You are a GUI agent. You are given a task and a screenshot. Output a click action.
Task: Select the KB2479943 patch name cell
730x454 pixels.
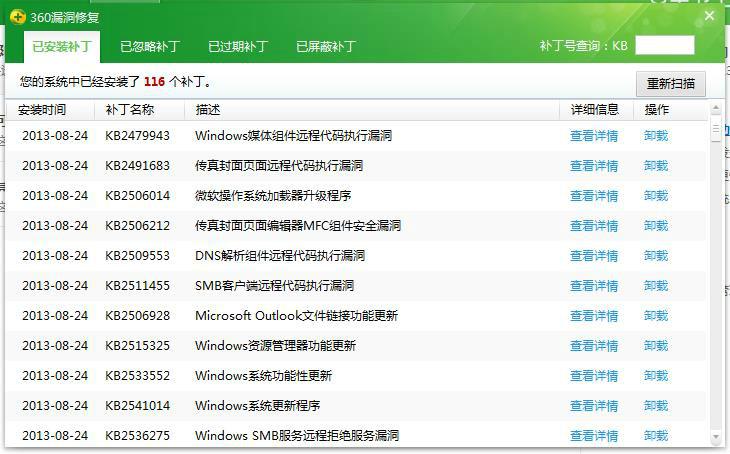pyautogui.click(x=137, y=136)
